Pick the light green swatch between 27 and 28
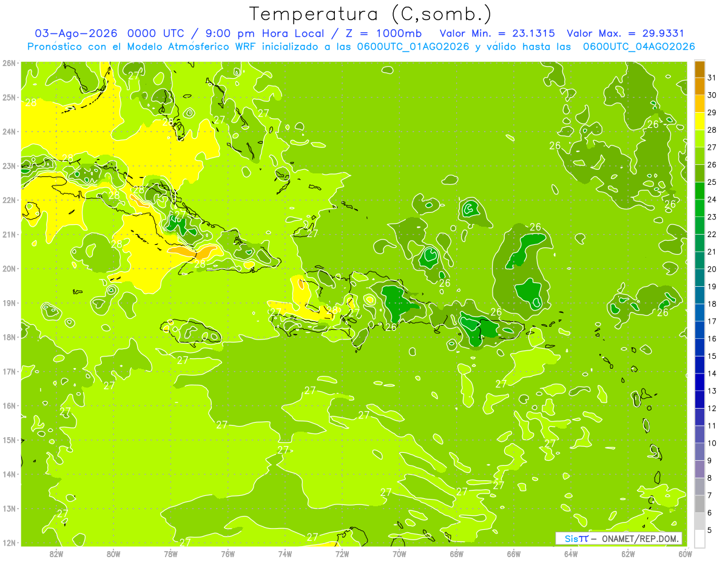This screenshot has height=562, width=728. (699, 138)
